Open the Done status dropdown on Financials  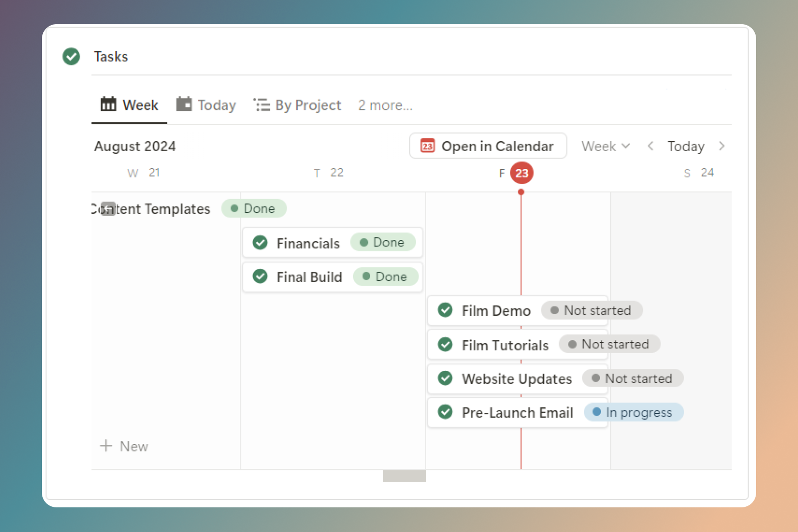tap(383, 242)
